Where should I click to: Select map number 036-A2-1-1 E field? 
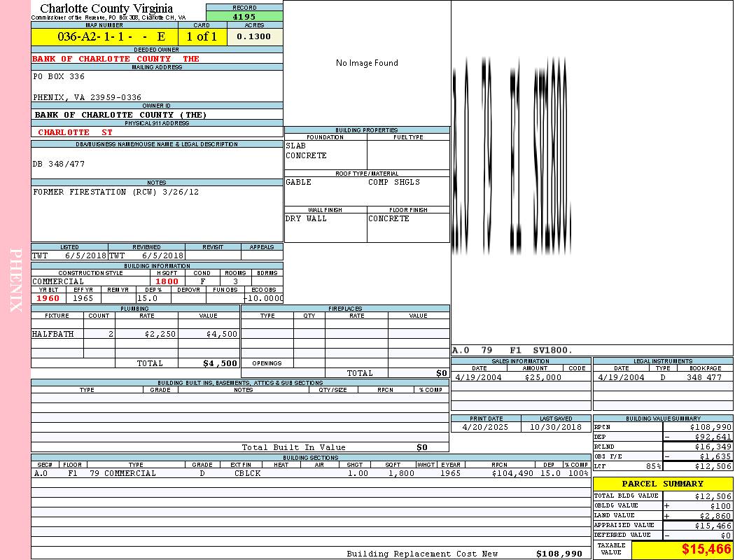(104, 36)
